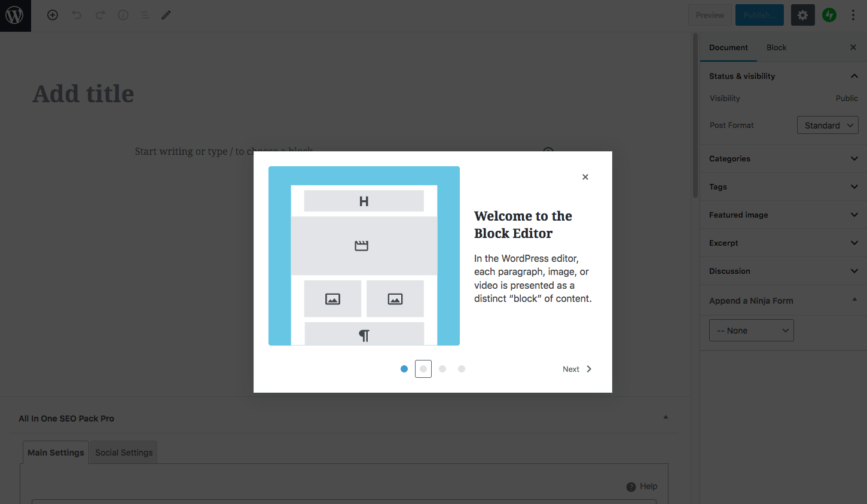Click the Preview button
The height and width of the screenshot is (504, 867).
point(709,15)
